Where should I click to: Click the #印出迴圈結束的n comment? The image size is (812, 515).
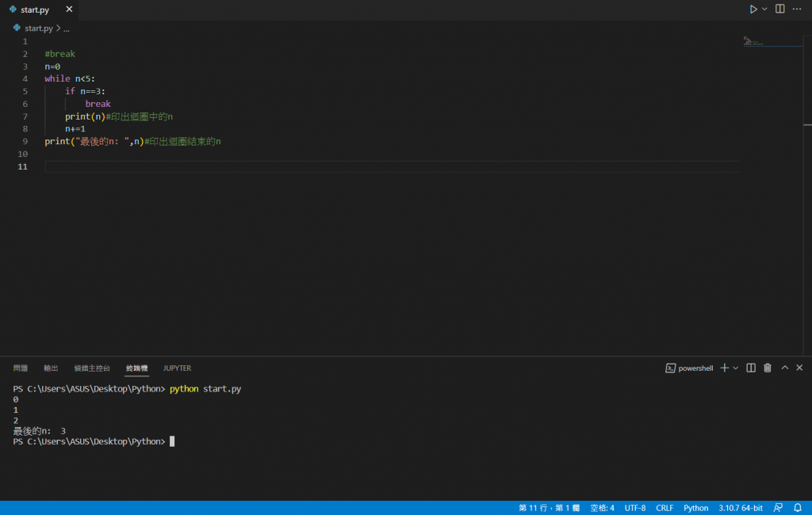182,141
